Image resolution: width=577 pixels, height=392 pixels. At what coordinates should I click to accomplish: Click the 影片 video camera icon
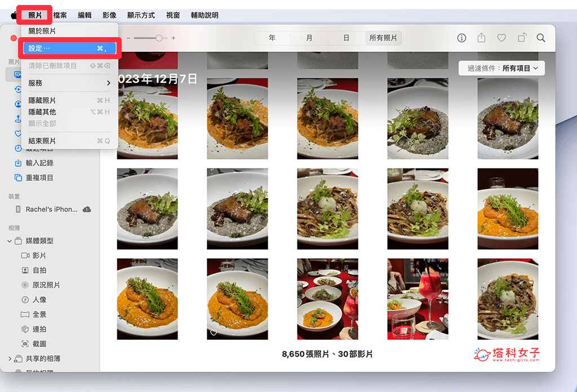pos(25,256)
